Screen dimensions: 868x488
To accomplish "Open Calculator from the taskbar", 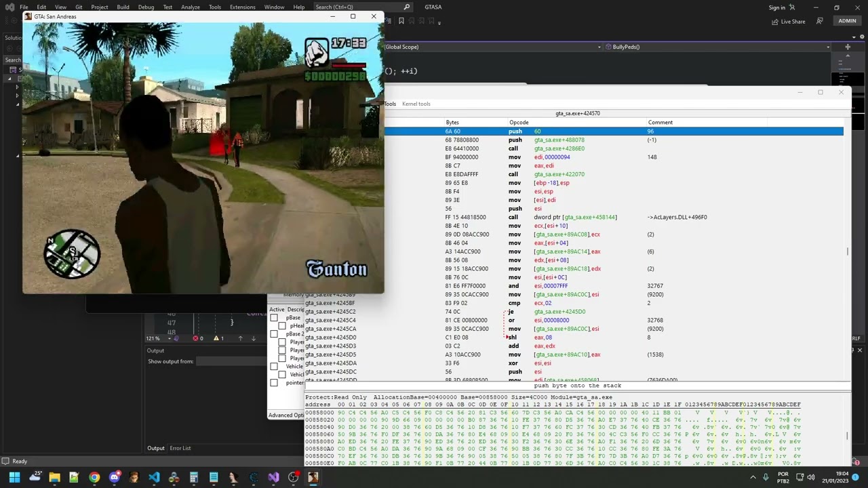I will tap(194, 477).
